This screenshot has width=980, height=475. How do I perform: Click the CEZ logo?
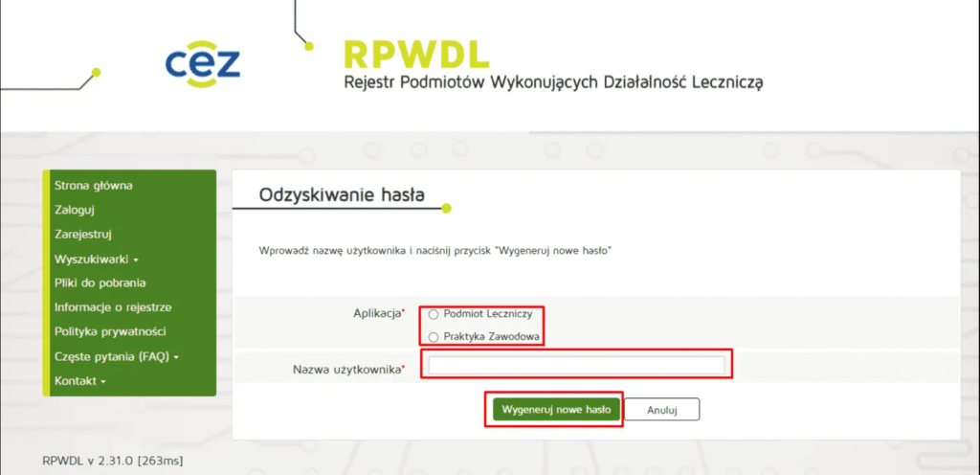pyautogui.click(x=202, y=64)
